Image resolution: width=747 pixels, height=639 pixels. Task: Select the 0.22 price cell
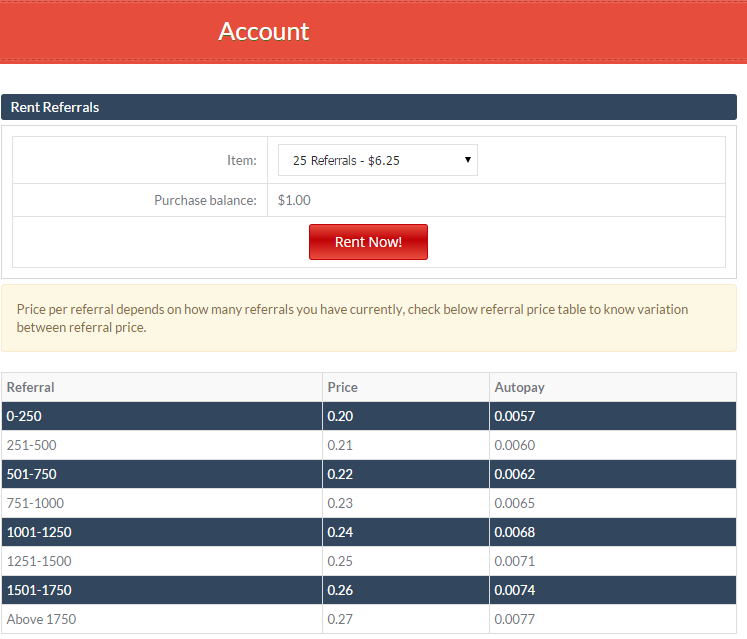click(406, 474)
